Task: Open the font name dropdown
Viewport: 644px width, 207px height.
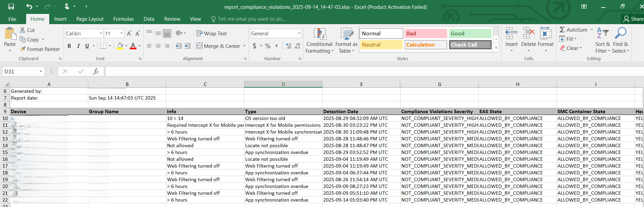Action: click(x=101, y=33)
